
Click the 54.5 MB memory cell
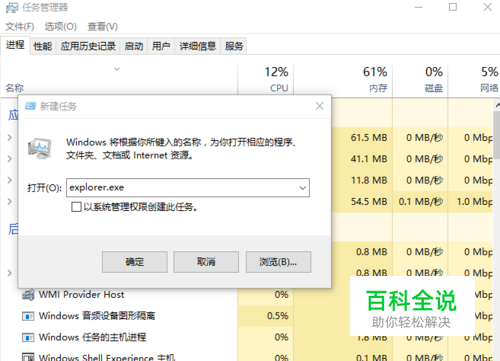point(362,201)
